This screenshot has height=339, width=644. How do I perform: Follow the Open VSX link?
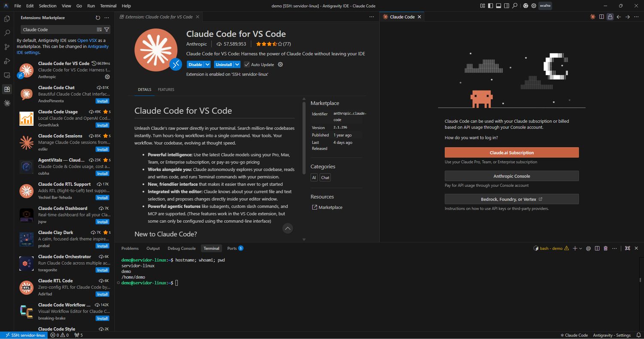click(87, 40)
